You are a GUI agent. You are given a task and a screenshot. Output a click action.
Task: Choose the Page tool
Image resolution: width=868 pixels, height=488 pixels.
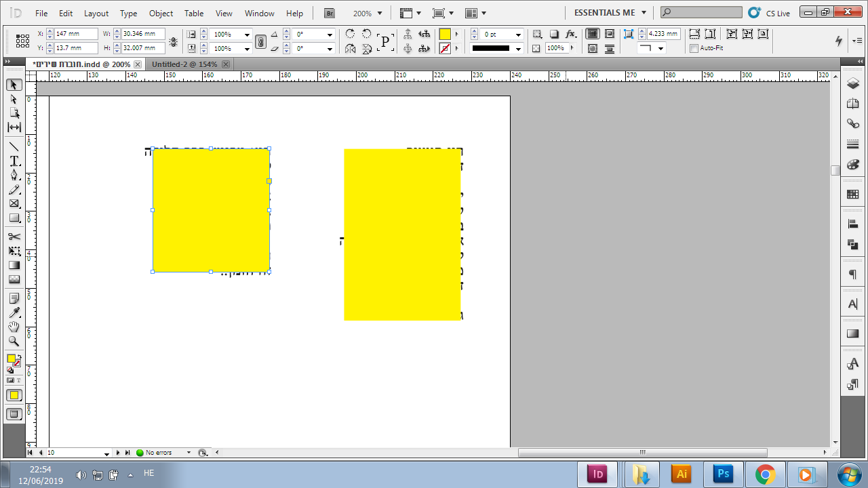tap(14, 113)
